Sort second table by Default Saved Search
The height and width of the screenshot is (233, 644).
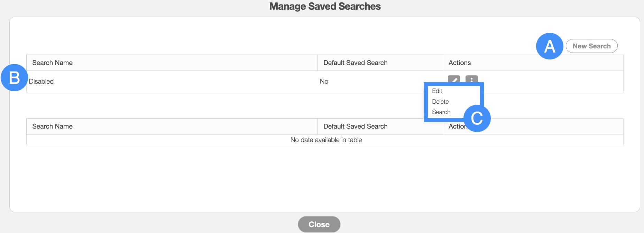pyautogui.click(x=356, y=127)
